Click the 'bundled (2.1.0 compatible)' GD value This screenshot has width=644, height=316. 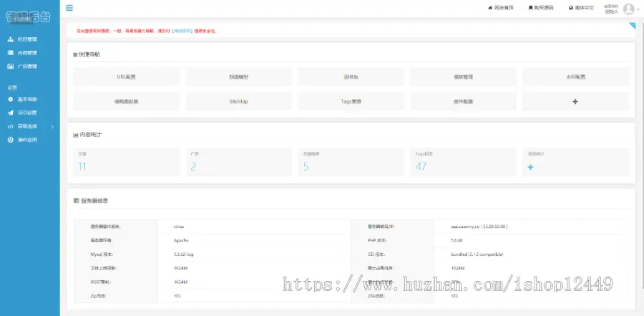tap(477, 254)
